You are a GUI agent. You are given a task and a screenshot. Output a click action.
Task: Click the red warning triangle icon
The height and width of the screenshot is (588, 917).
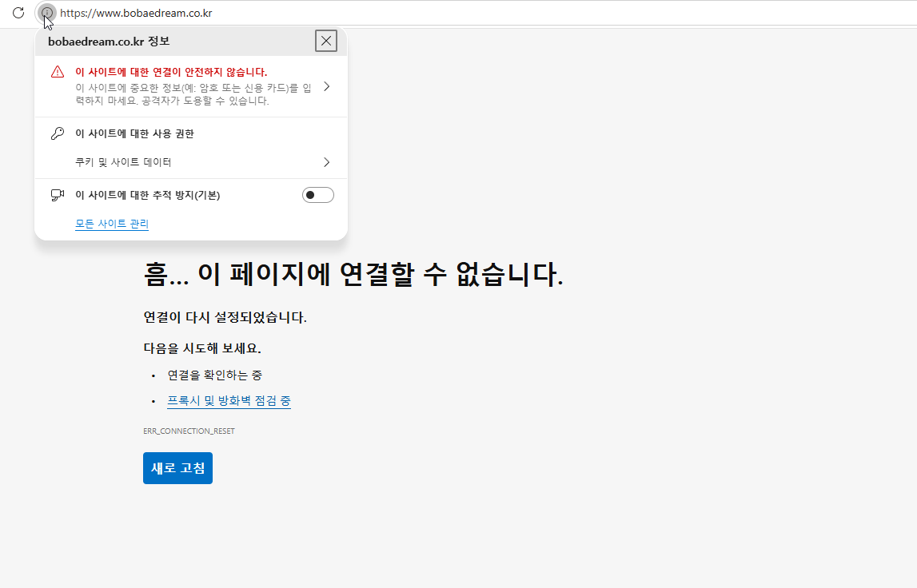pos(57,71)
